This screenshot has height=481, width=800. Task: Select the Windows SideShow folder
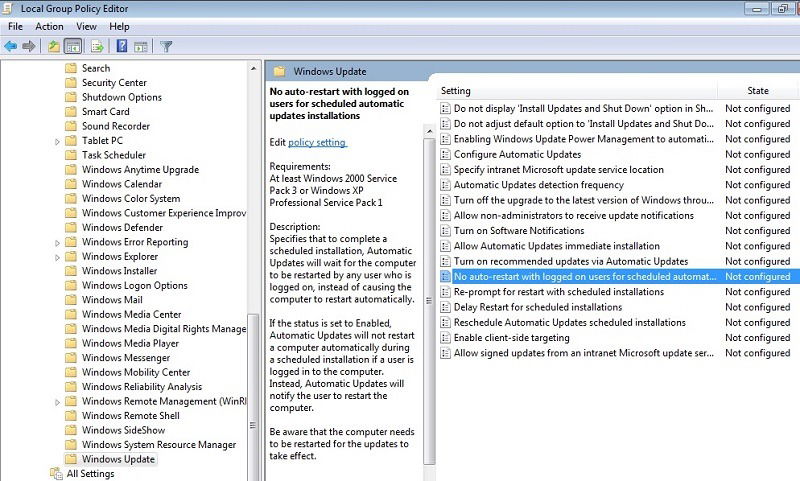click(x=123, y=430)
